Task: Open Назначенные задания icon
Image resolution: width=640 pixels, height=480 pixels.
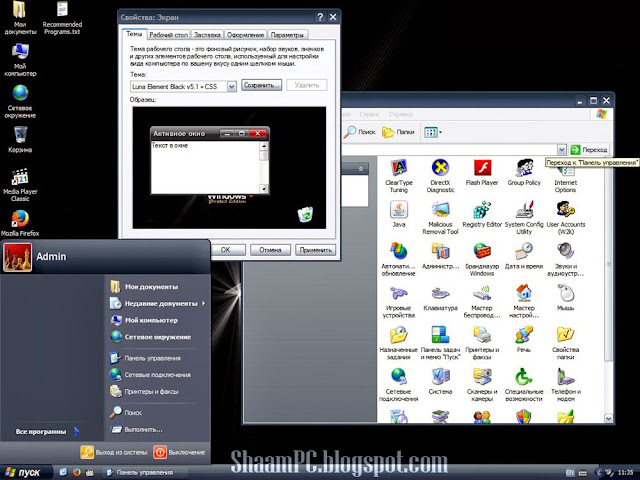Action: pyautogui.click(x=399, y=343)
